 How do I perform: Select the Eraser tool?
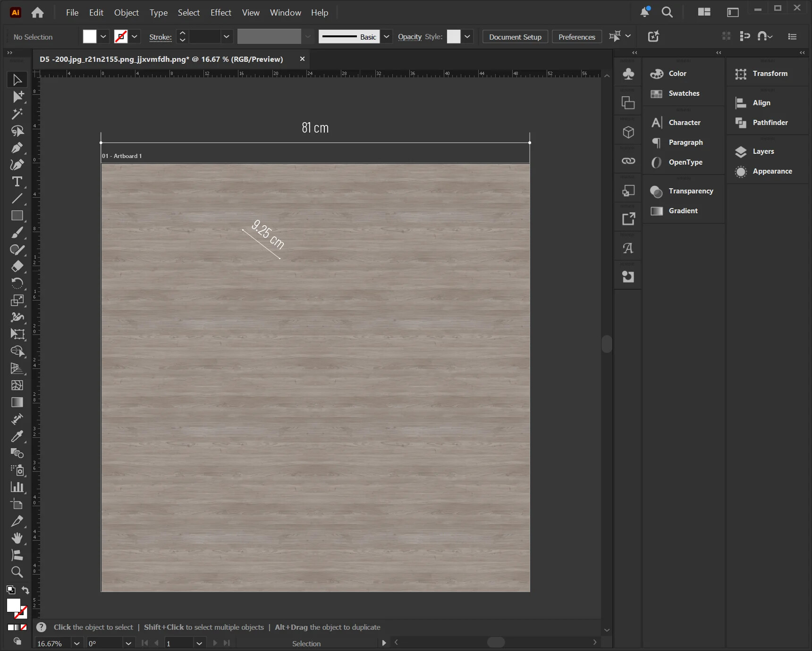tap(17, 267)
